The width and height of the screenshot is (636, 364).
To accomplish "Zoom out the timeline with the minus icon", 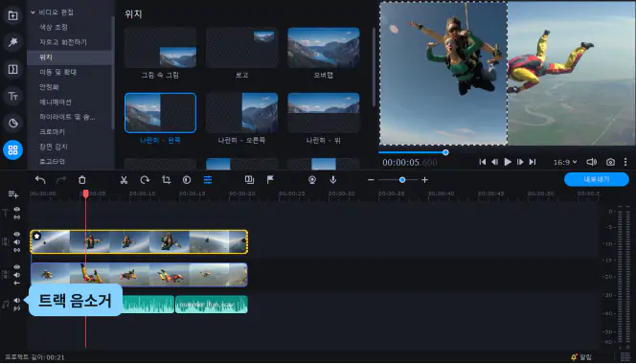I will tap(371, 180).
